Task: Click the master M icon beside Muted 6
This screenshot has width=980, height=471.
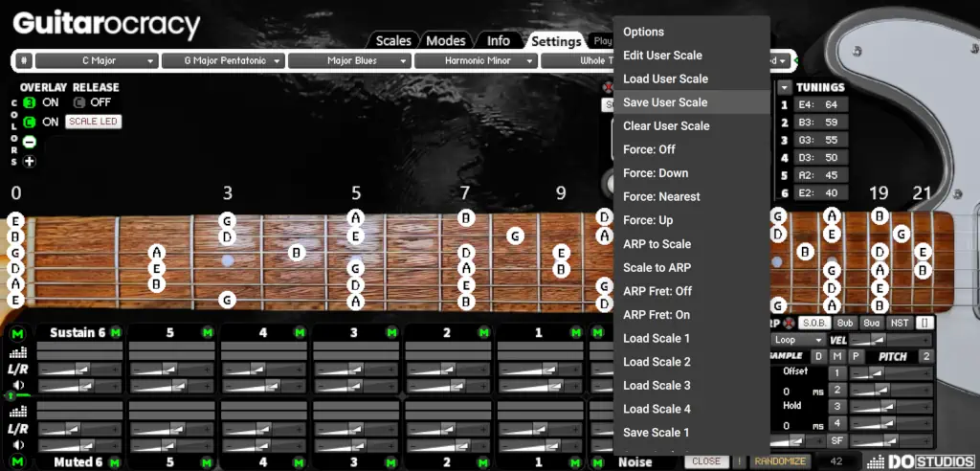Action: click(x=18, y=462)
